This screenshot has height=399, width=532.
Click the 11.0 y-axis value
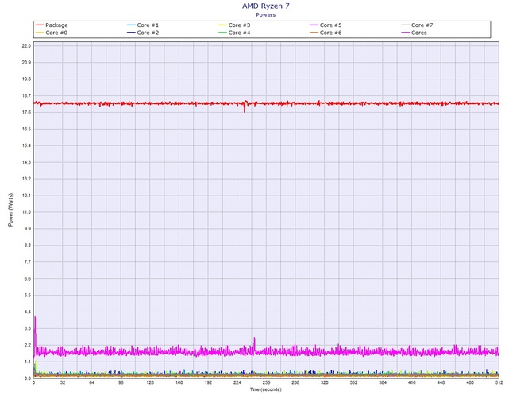pyautogui.click(x=26, y=212)
